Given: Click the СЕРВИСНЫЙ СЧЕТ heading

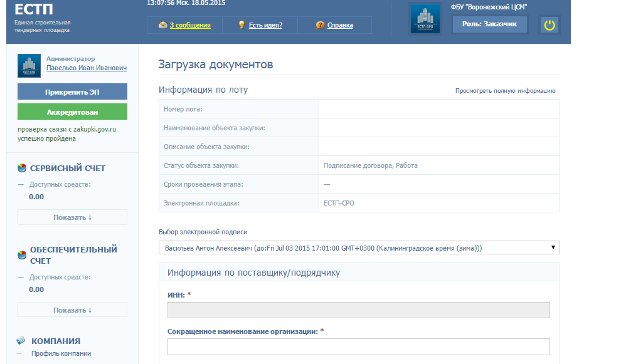Looking at the screenshot, I should tap(68, 168).
